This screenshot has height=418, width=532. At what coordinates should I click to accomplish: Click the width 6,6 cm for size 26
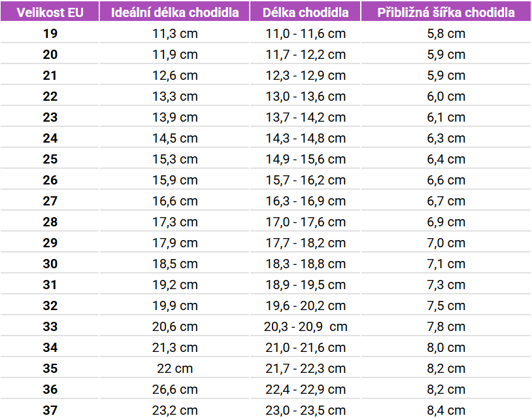click(446, 180)
